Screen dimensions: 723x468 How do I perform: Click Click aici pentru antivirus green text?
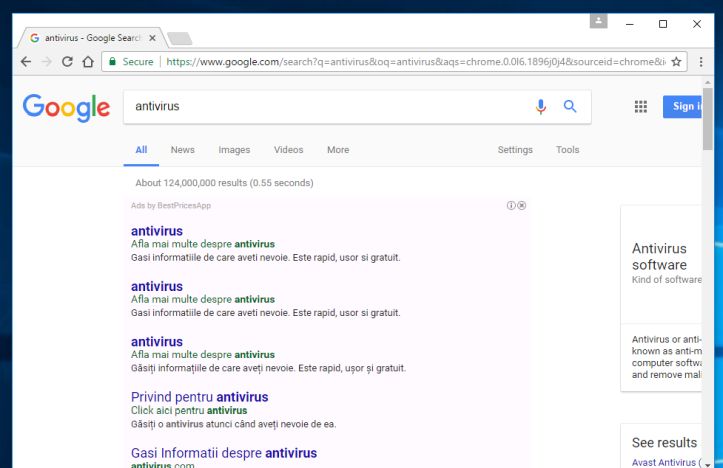point(189,410)
